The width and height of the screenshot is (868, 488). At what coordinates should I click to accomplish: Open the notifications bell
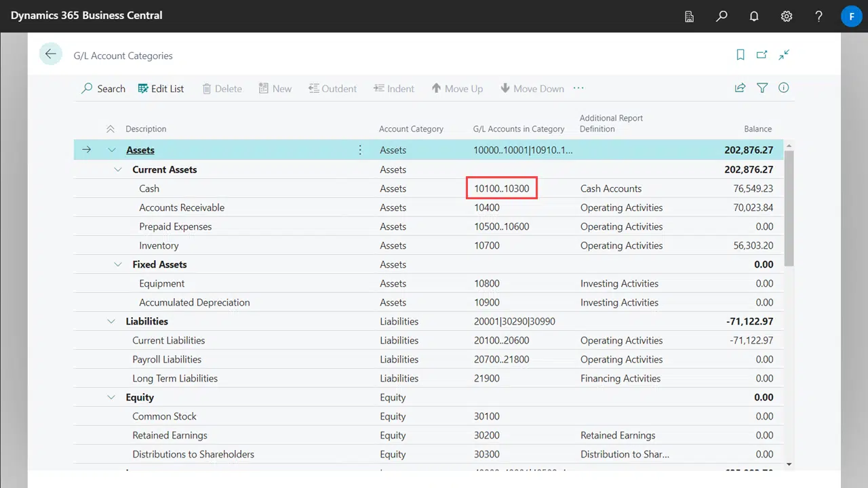pos(754,16)
